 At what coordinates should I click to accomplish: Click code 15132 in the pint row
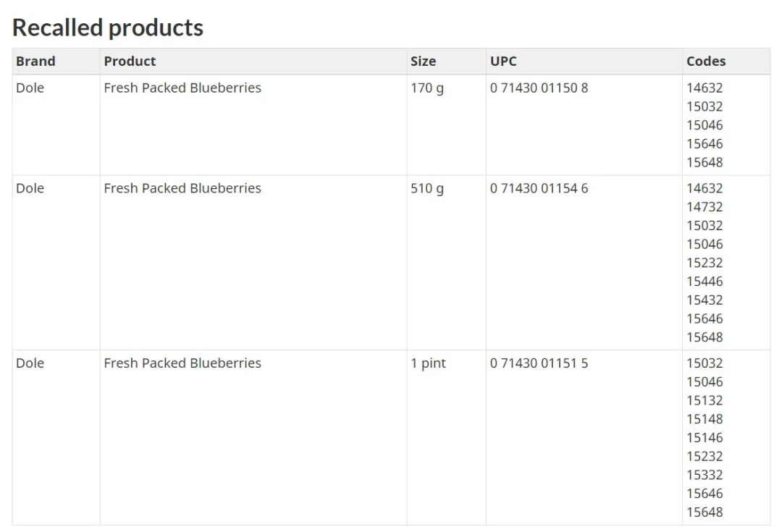[x=705, y=401]
